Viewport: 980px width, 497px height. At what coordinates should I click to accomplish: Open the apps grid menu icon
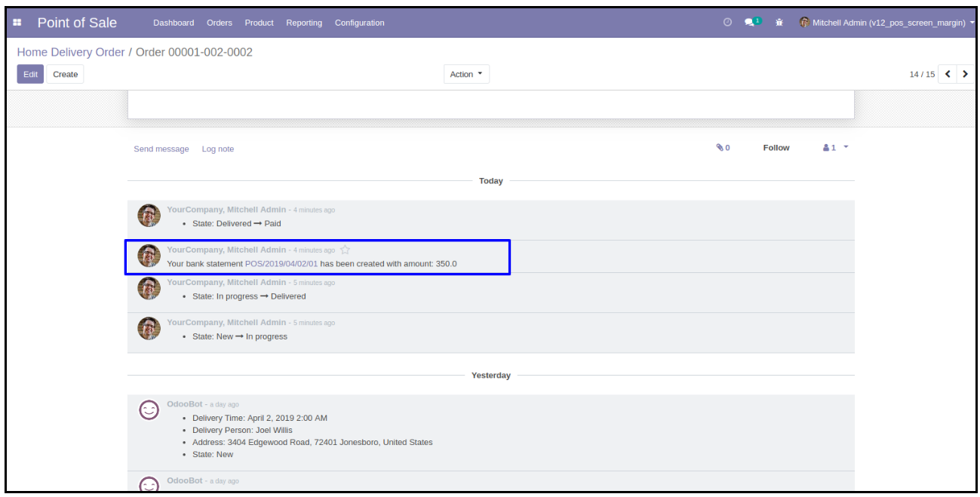17,23
